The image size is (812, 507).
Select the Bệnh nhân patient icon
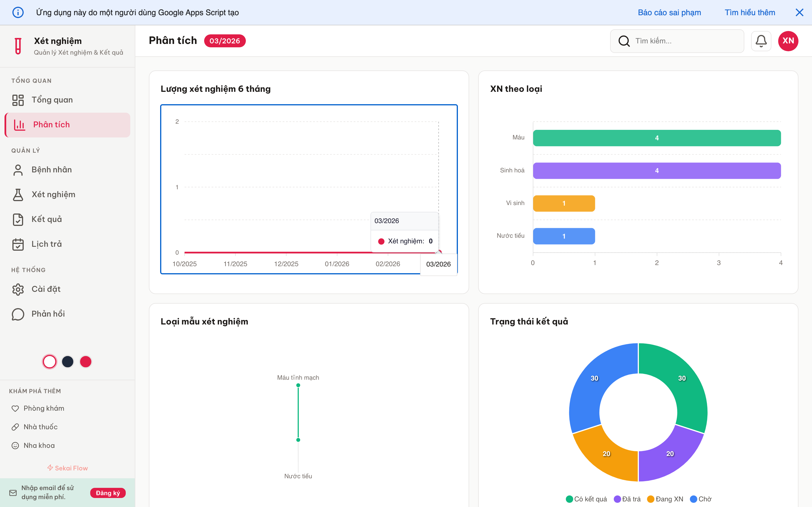(x=18, y=170)
